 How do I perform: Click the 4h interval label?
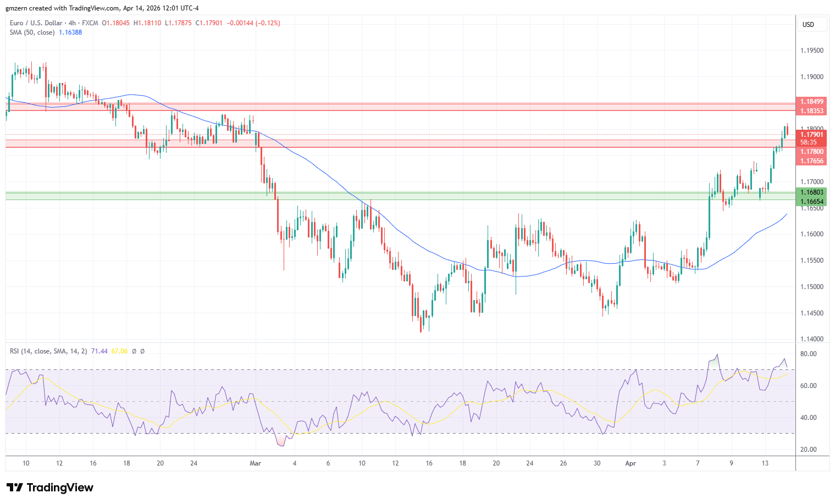[x=72, y=23]
